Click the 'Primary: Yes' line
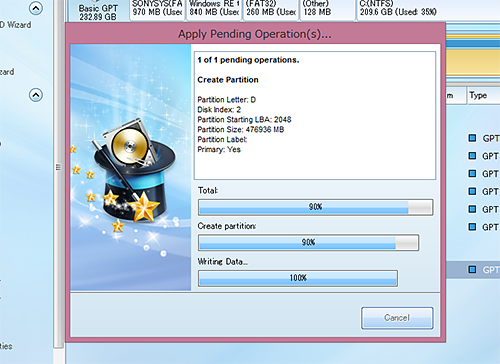Viewport: 500px width, 364px height. point(219,149)
